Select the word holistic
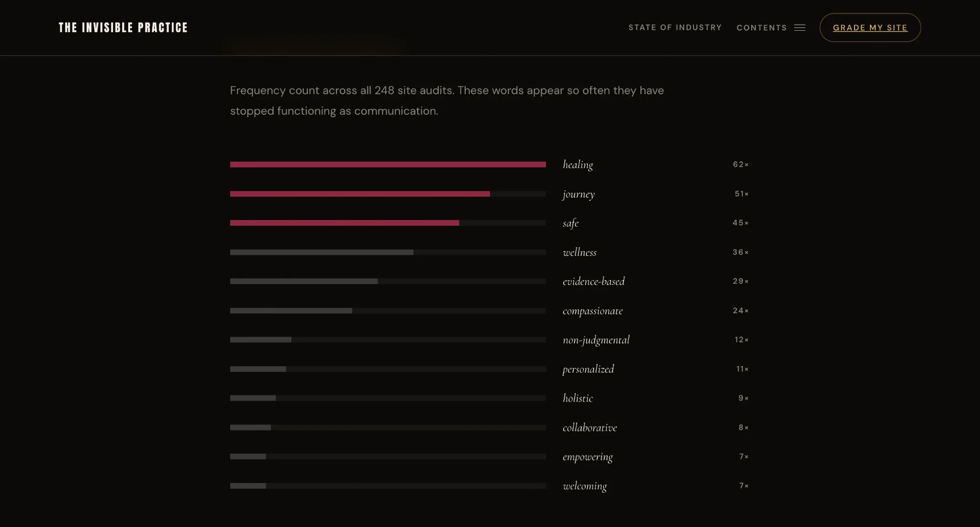Image resolution: width=980 pixels, height=527 pixels. pos(578,398)
